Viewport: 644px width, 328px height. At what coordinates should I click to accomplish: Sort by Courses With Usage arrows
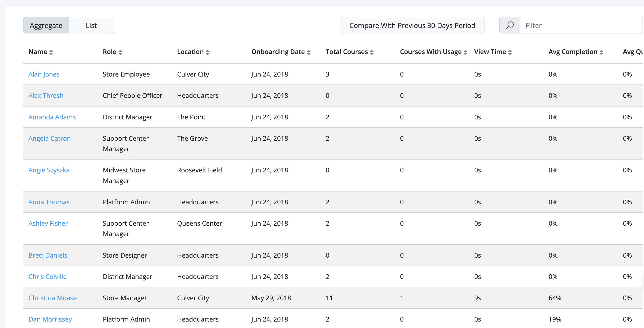coord(465,52)
